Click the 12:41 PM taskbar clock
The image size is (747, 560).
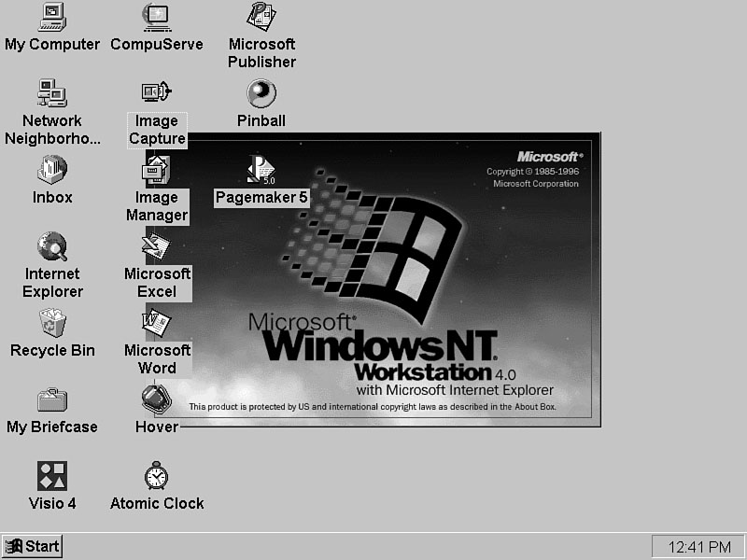(698, 546)
